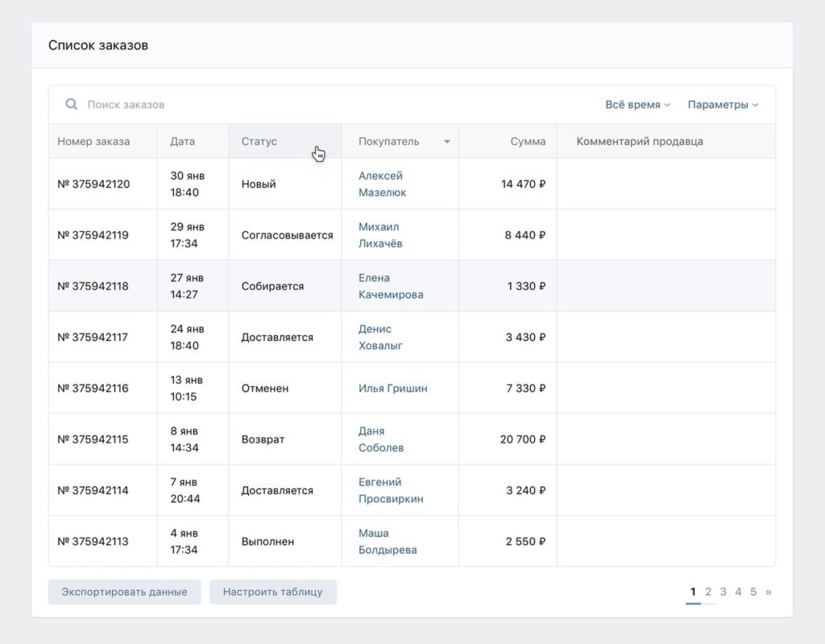Open buyer Илья Гришин link
Image resolution: width=825 pixels, height=644 pixels.
(392, 388)
